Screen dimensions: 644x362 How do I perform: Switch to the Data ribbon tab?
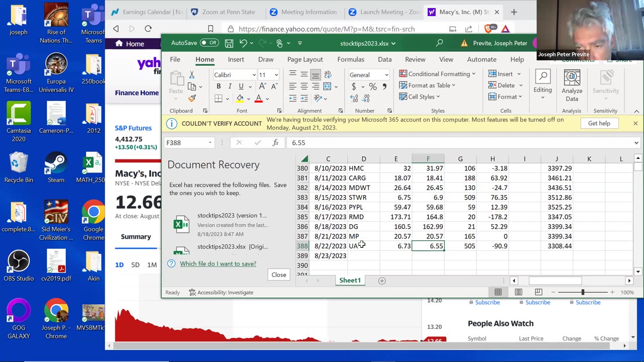(x=385, y=59)
